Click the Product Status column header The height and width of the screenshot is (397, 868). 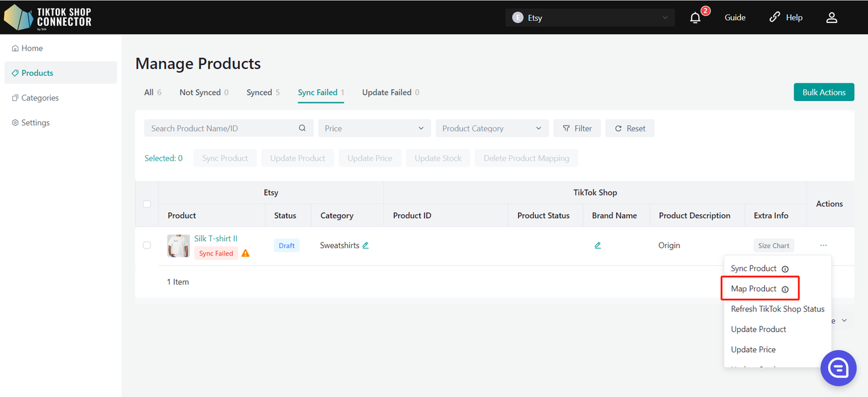click(x=544, y=215)
